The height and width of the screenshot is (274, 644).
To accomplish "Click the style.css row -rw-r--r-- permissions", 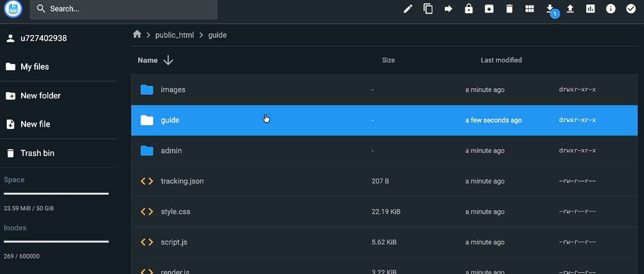I will 577,212.
